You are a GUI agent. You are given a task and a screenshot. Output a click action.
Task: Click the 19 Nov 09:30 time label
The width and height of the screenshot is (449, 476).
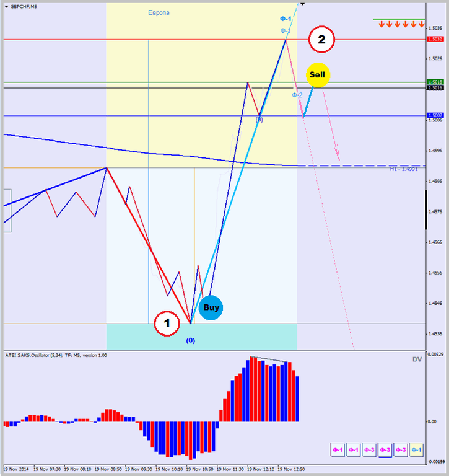coord(139,469)
